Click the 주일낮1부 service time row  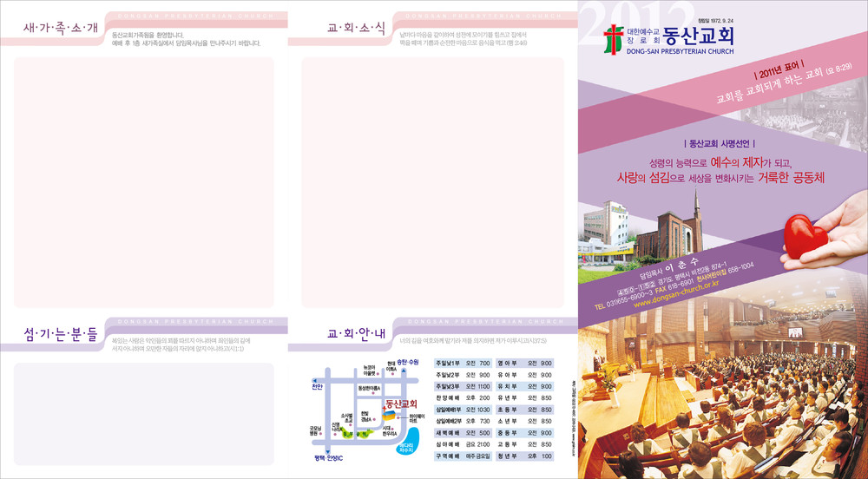(464, 363)
